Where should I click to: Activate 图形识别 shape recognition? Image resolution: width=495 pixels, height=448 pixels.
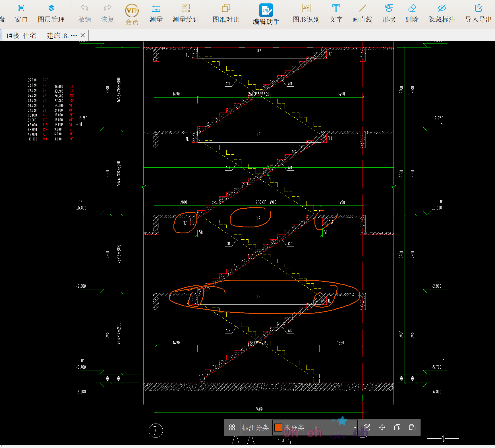click(306, 13)
